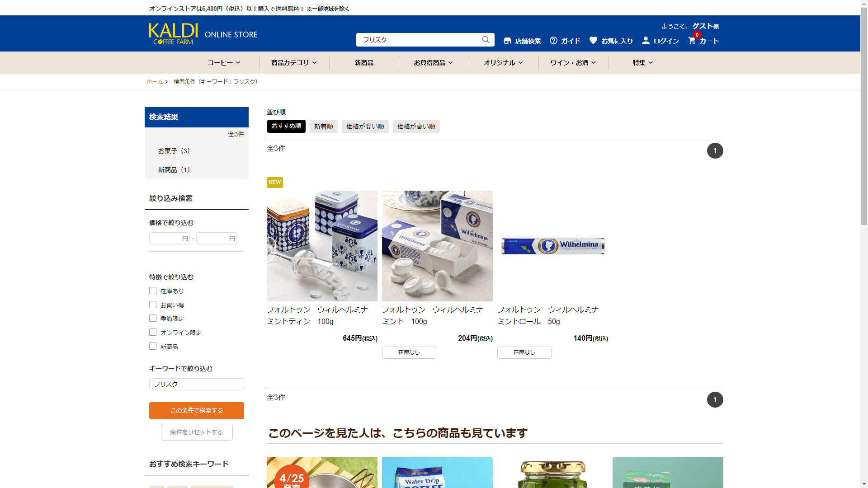The height and width of the screenshot is (488, 868).
Task: Enable the オンライン限定 checkbox
Action: [x=153, y=333]
